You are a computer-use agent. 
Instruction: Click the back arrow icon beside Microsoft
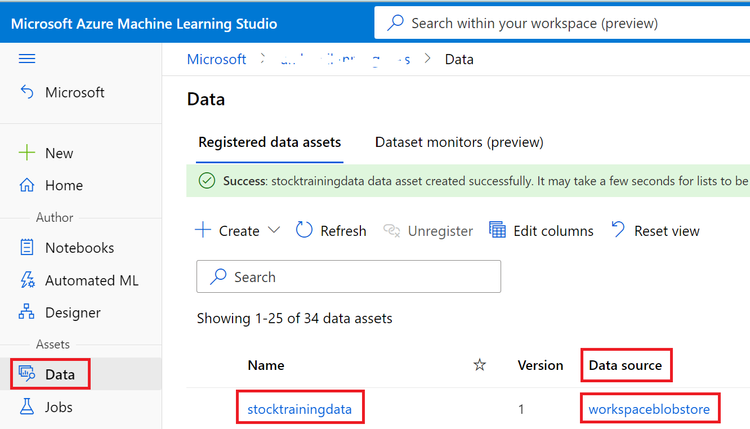pos(27,92)
